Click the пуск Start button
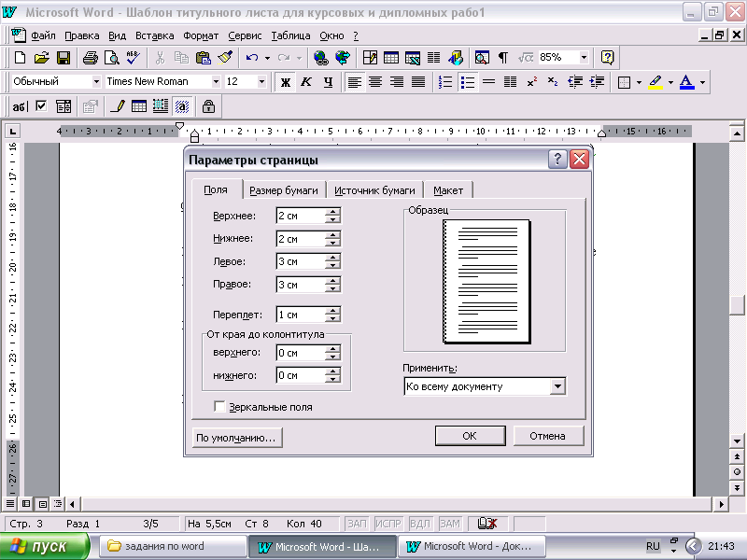The height and width of the screenshot is (560, 747). click(x=44, y=547)
